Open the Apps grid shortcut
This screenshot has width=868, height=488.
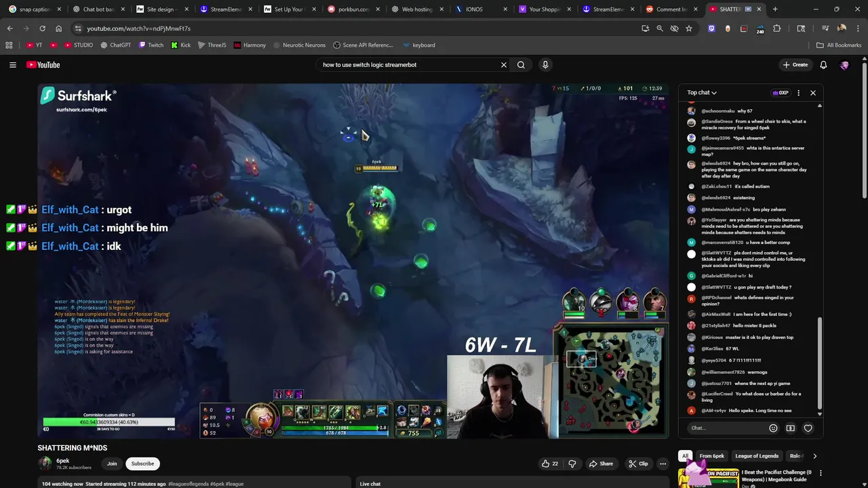(9, 45)
